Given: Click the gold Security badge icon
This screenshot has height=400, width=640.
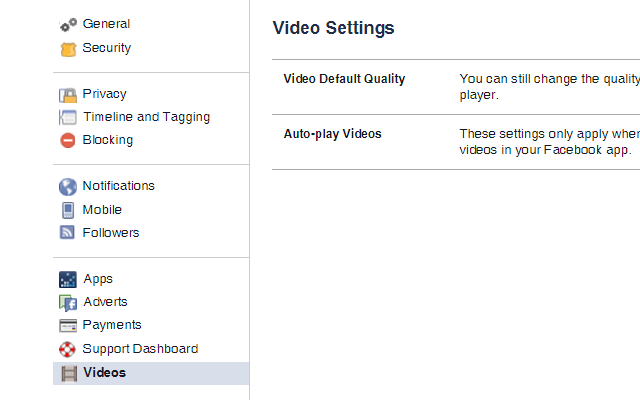Looking at the screenshot, I should point(68,48).
